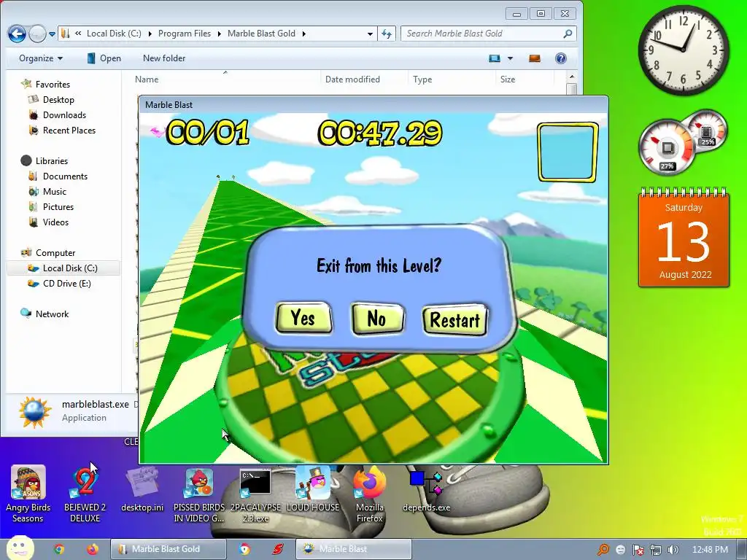Open the Organize menu
747x560 pixels.
[x=41, y=58]
